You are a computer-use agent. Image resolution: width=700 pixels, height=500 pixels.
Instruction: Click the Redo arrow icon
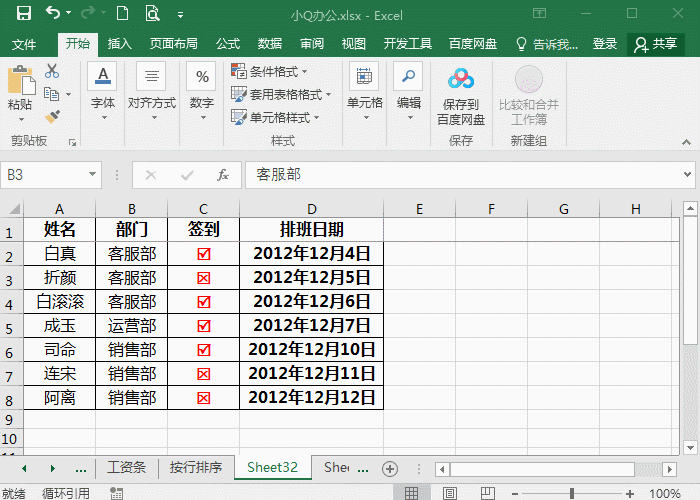point(88,13)
